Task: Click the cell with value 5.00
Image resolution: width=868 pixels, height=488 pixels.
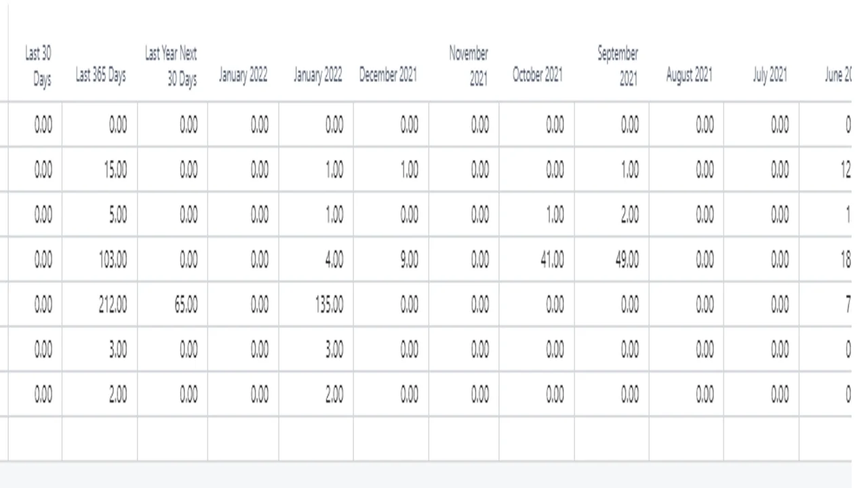Action: [117, 215]
